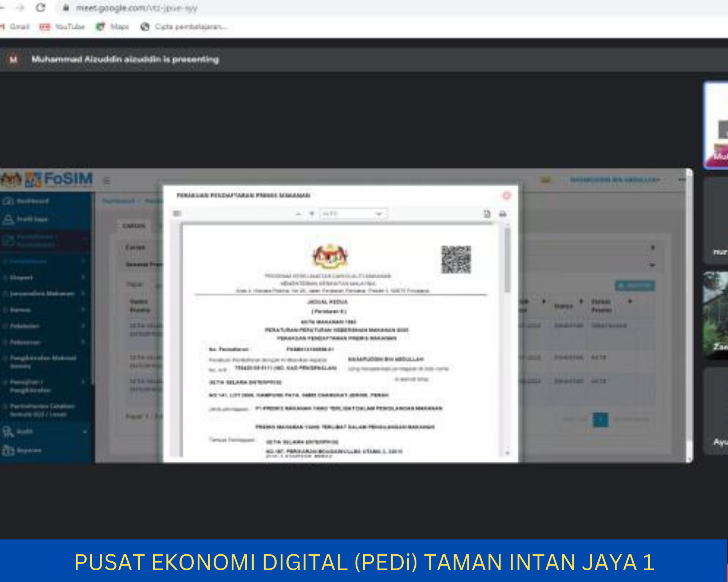Screen dimensions: 728x582
Task: Select the CARIAN tab
Action: (x=134, y=226)
